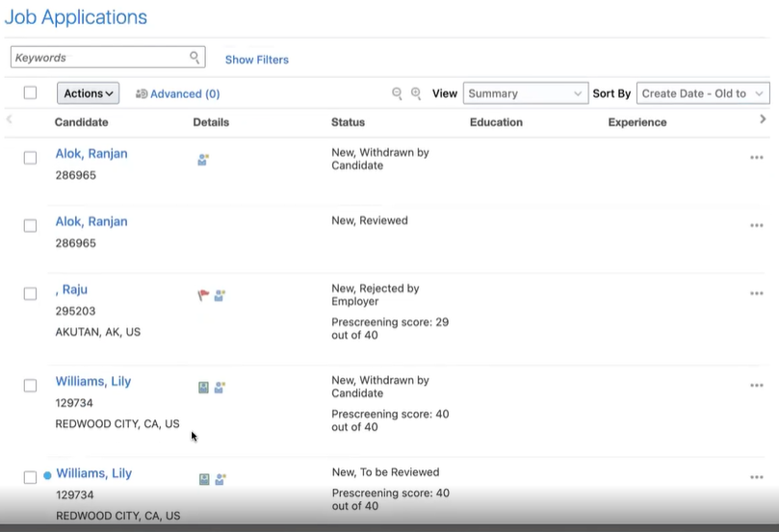
Task: Click the Status column header
Action: point(349,122)
